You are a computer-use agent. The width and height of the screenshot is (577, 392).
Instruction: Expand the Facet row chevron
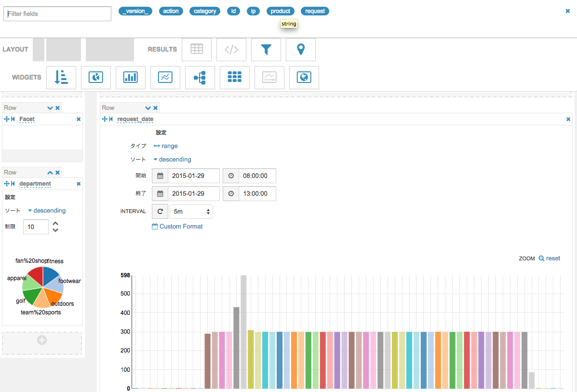coord(50,108)
